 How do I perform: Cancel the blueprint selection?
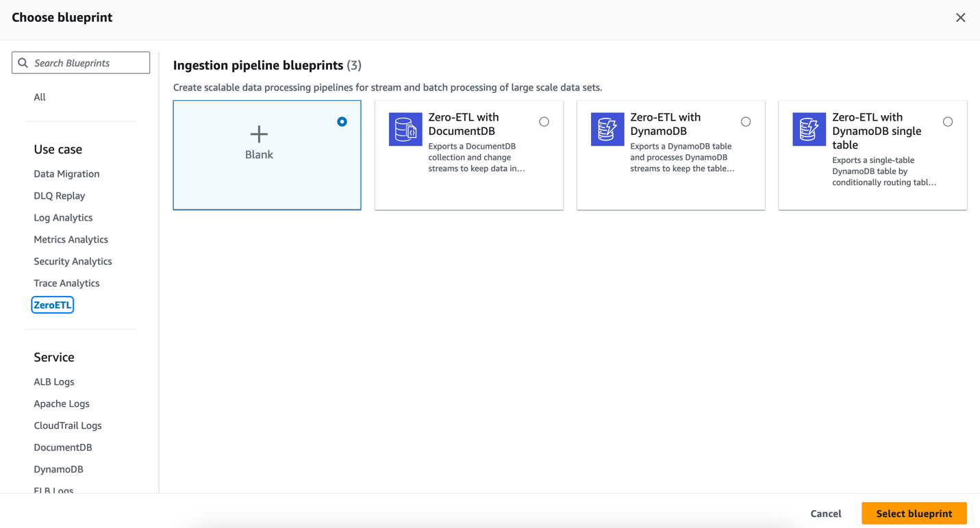(x=826, y=514)
